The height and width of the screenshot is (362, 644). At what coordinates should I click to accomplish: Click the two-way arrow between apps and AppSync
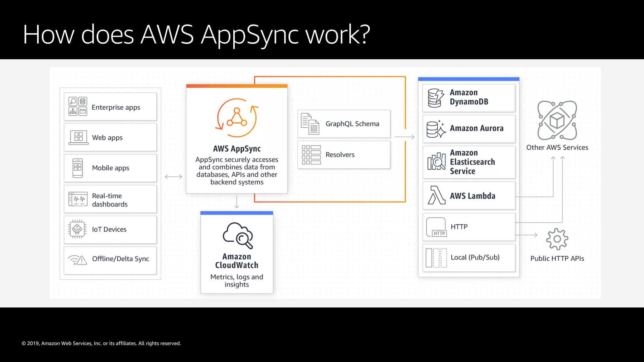174,177
